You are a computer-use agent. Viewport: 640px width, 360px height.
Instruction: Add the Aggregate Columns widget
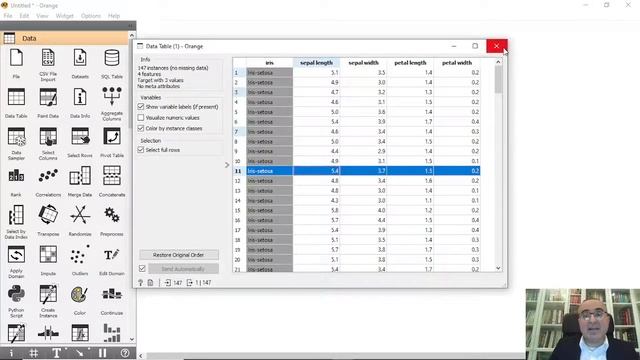(112, 96)
